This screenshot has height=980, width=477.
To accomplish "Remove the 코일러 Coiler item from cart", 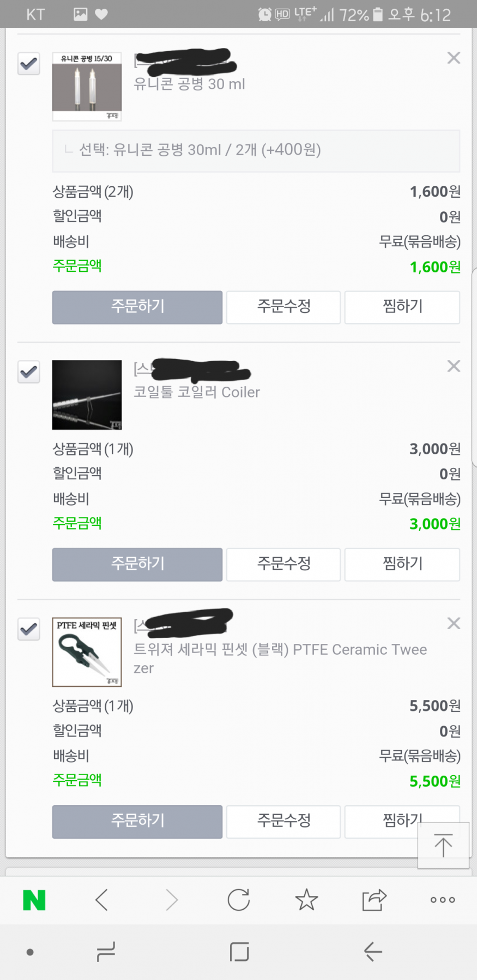I will 454,366.
